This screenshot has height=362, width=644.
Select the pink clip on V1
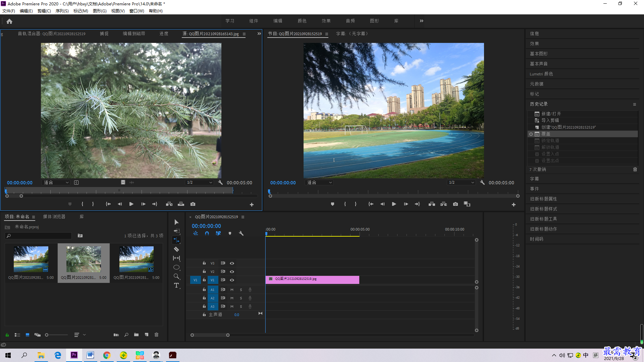tap(312, 280)
